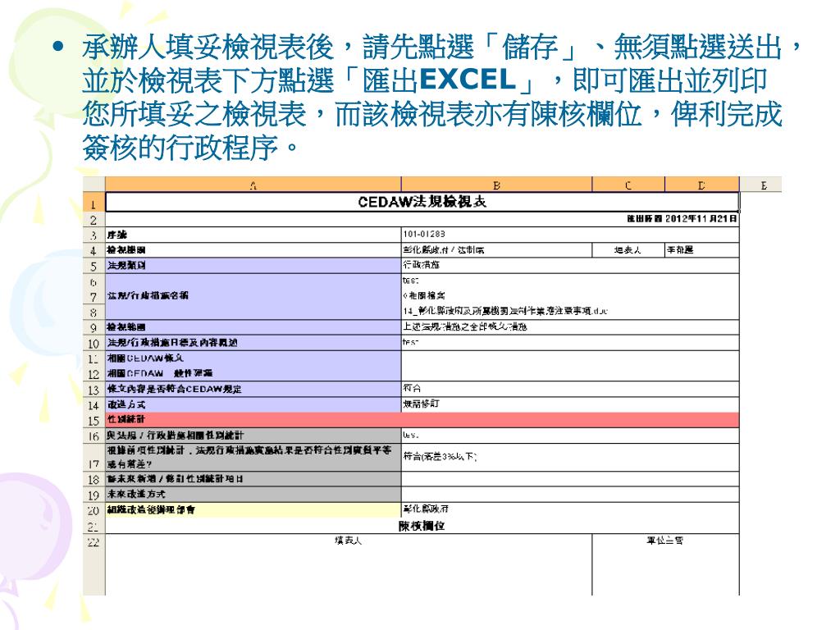Viewport: 840px width, 630px height.
Task: Select column B header
Action: [x=496, y=185]
